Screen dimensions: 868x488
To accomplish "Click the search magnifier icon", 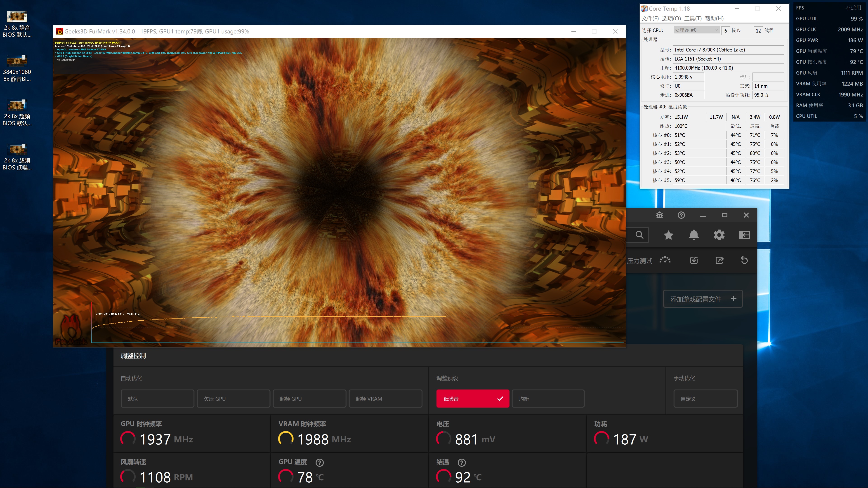I will [639, 235].
